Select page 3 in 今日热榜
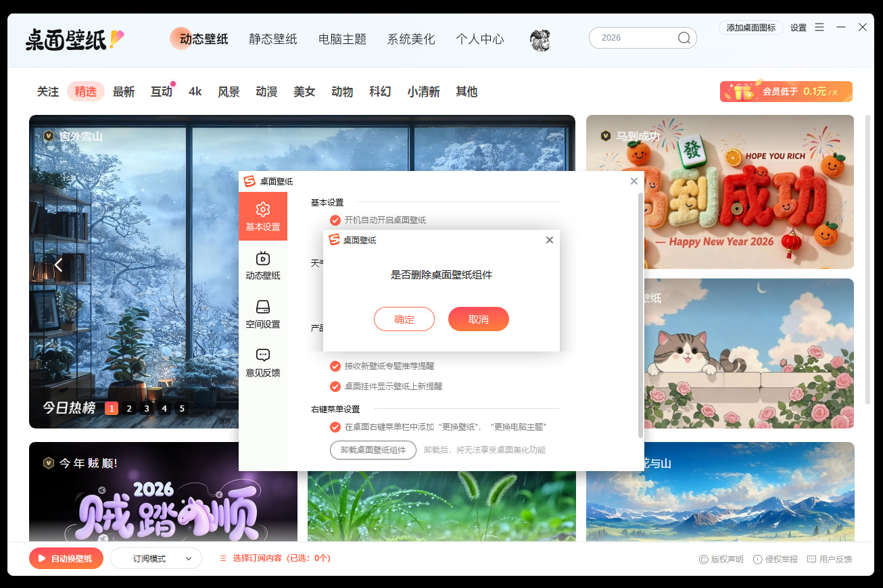Screen dimensions: 883x588 pyautogui.click(x=146, y=408)
